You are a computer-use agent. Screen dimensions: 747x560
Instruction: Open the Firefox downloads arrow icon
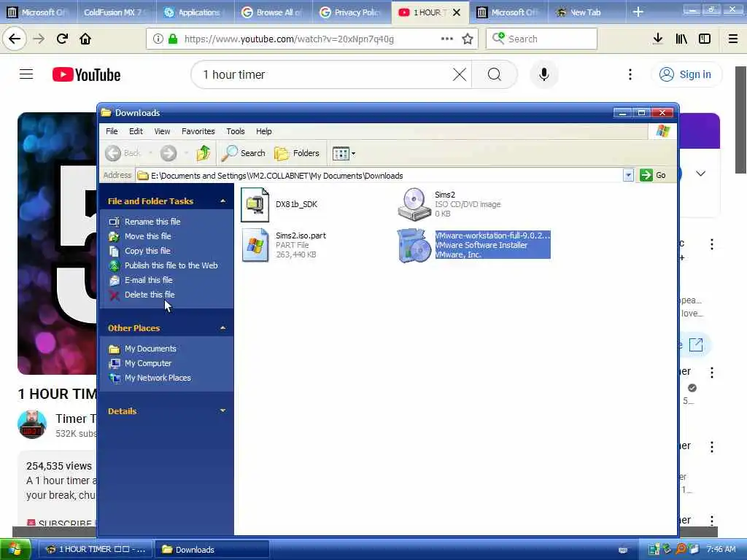coord(657,39)
